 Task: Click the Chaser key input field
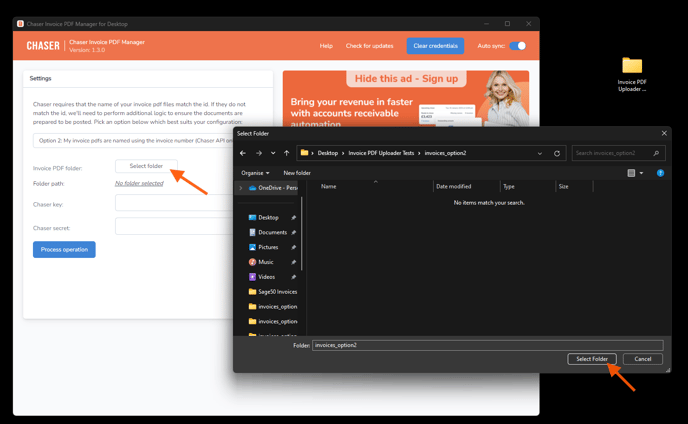(174, 203)
